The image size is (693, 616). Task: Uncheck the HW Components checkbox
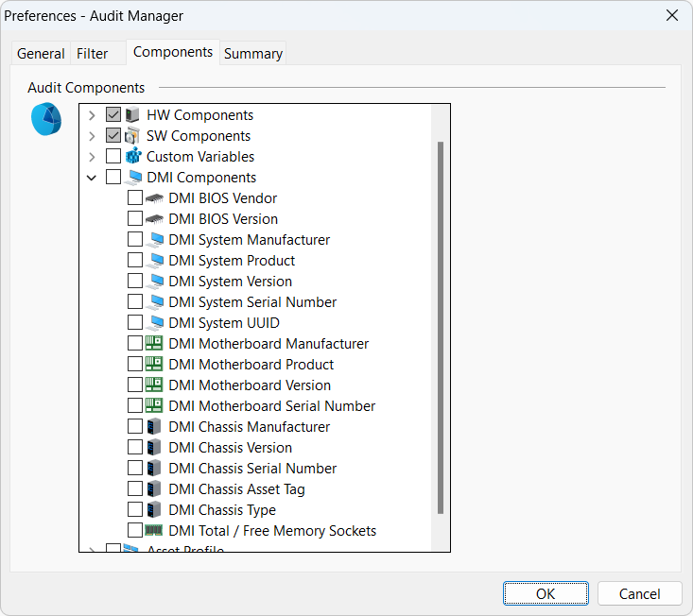[113, 115]
